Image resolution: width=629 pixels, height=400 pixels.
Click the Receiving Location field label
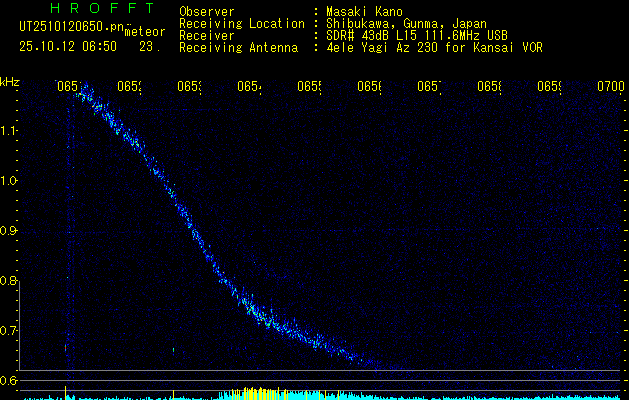tap(241, 23)
